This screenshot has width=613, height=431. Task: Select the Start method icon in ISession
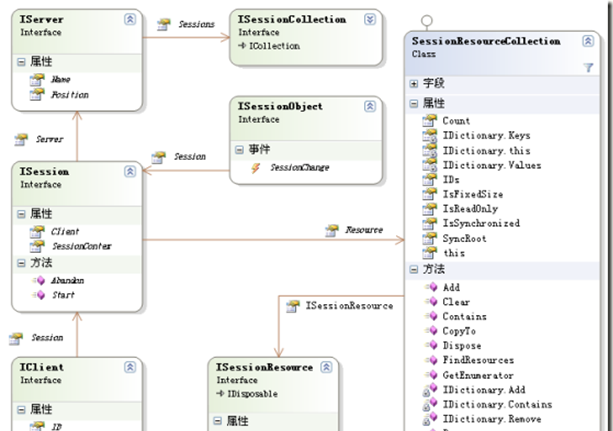click(x=39, y=295)
